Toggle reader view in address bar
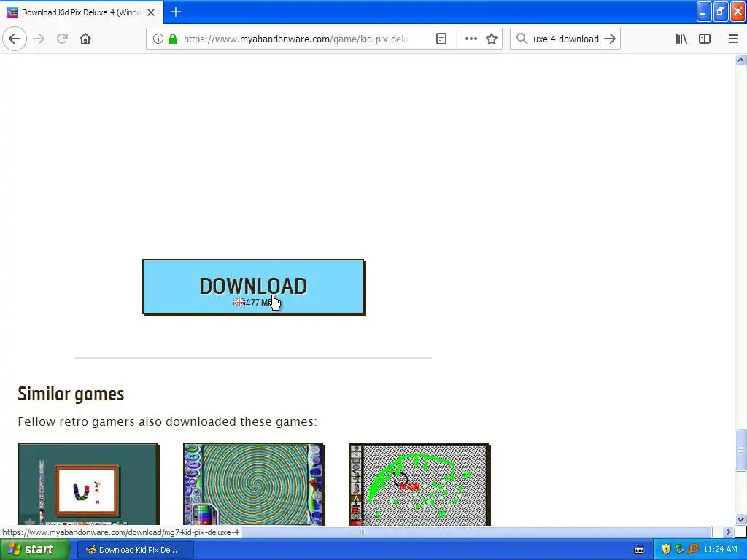747x560 pixels. 441,39
